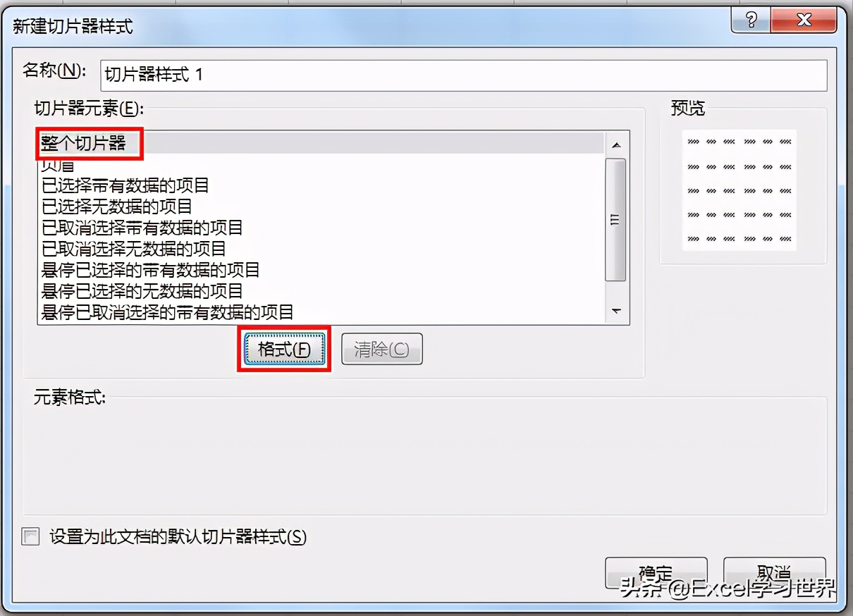
Task: Click the 确定 button
Action: pyautogui.click(x=656, y=572)
